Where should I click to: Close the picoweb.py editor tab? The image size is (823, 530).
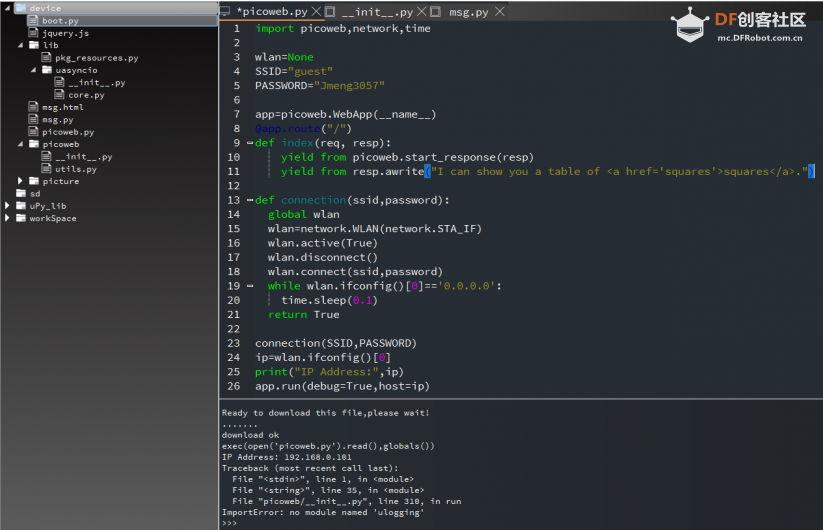coord(317,12)
